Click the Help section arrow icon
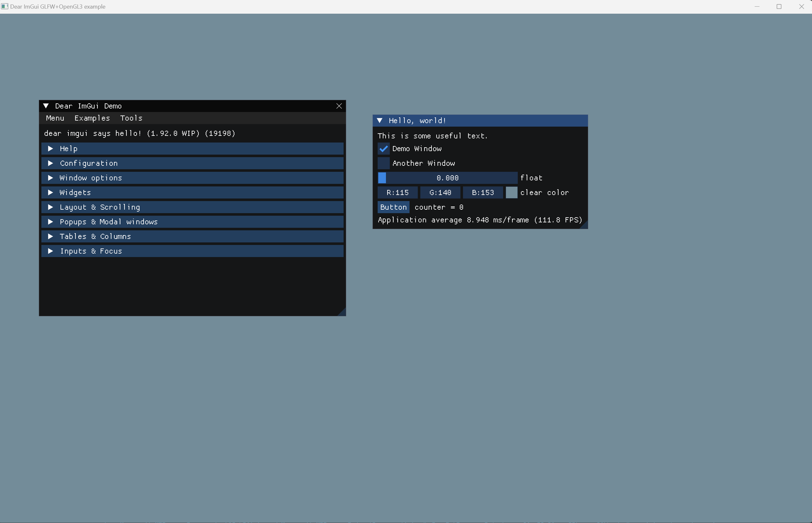Viewport: 812px width, 523px height. click(x=50, y=149)
